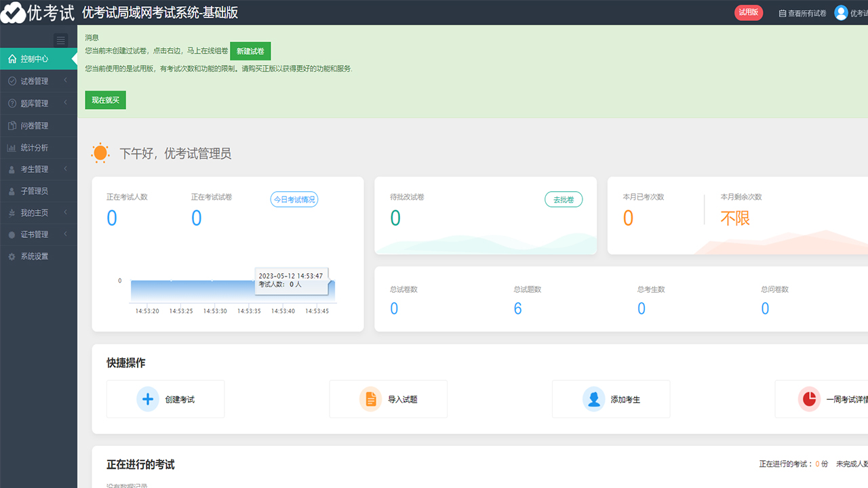Click the green 新建试卷 button
Screen dimensions: 868x488
click(250, 51)
